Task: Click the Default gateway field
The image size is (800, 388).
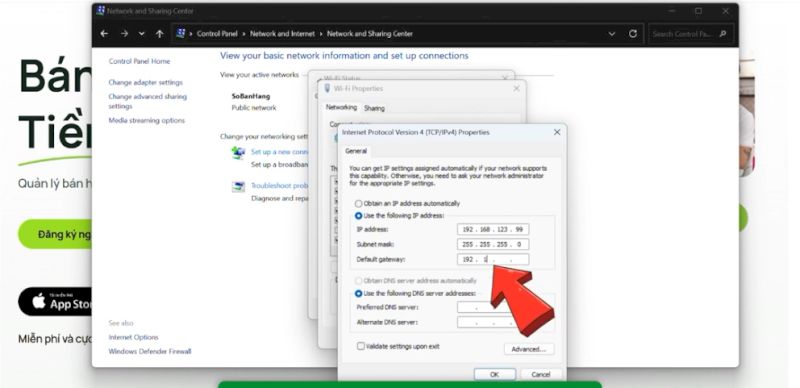Action: click(493, 259)
